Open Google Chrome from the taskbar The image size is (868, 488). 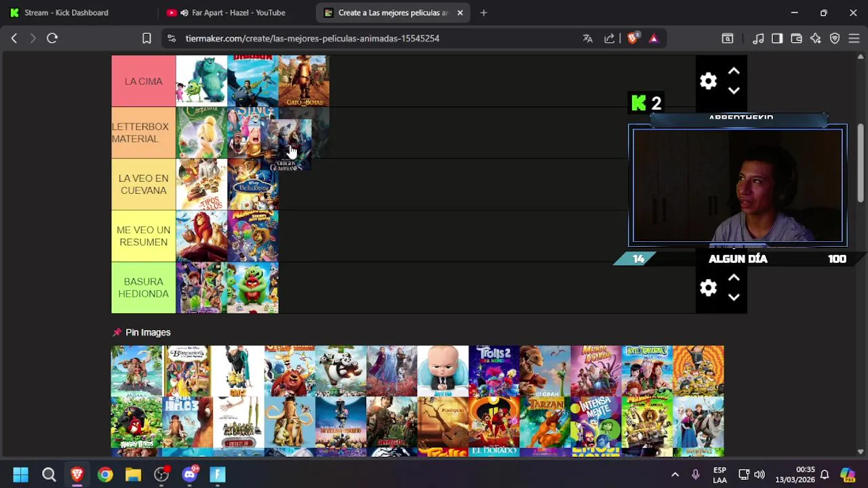tap(105, 474)
